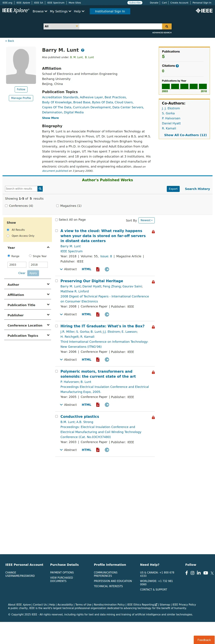Click lock icon for Hiring the IT Graduate
The width and height of the screenshot is (215, 644).
[x=153, y=327]
